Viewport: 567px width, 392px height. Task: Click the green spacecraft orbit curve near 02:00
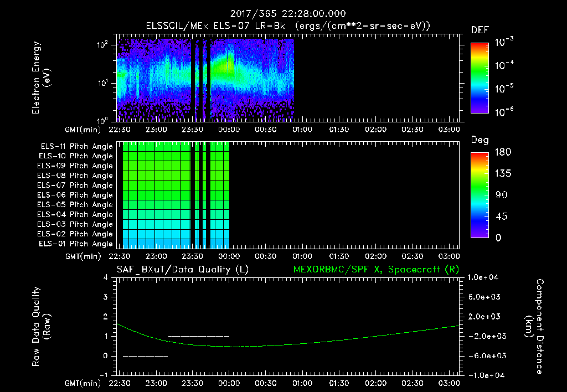tap(375, 336)
